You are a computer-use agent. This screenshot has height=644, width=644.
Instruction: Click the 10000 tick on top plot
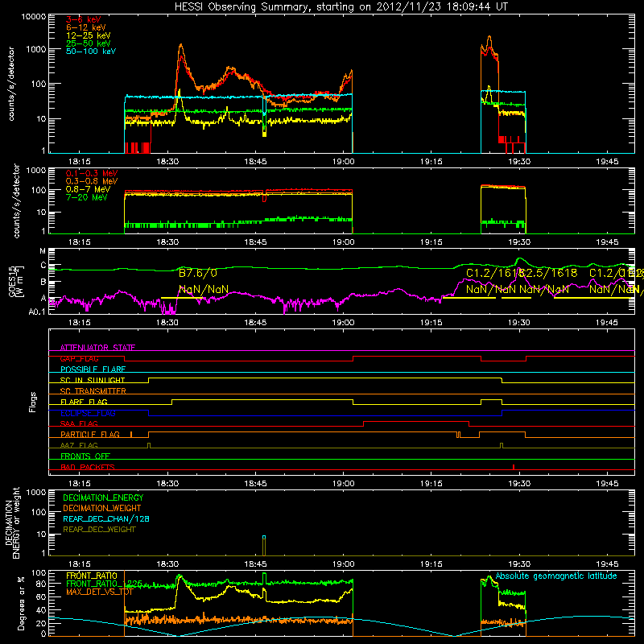(x=34, y=16)
